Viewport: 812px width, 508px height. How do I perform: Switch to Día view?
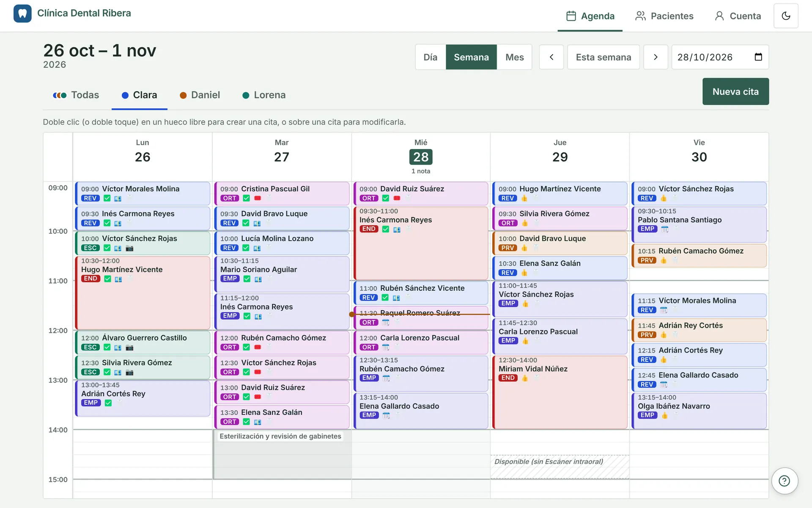431,57
